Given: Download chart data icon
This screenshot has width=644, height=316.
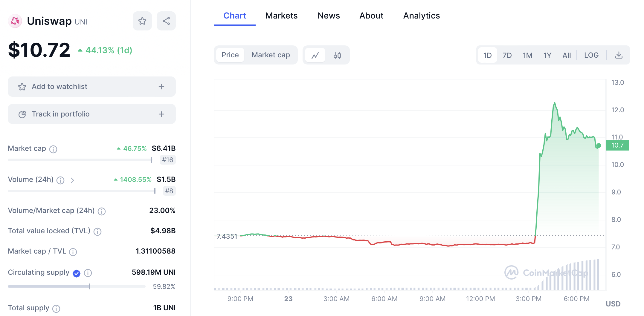Looking at the screenshot, I should pos(619,55).
